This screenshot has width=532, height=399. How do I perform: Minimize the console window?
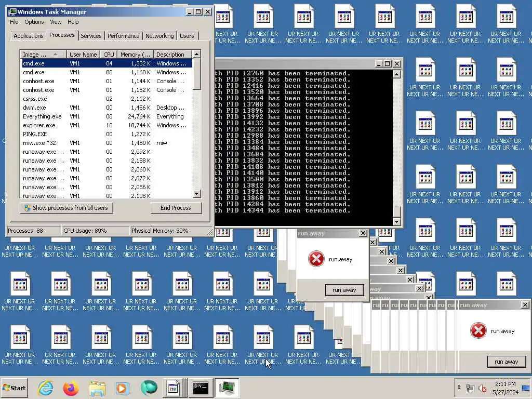pos(379,63)
